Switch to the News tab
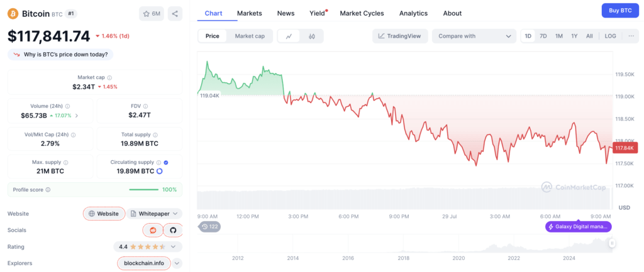Image resolution: width=644 pixels, height=272 pixels. [x=286, y=13]
